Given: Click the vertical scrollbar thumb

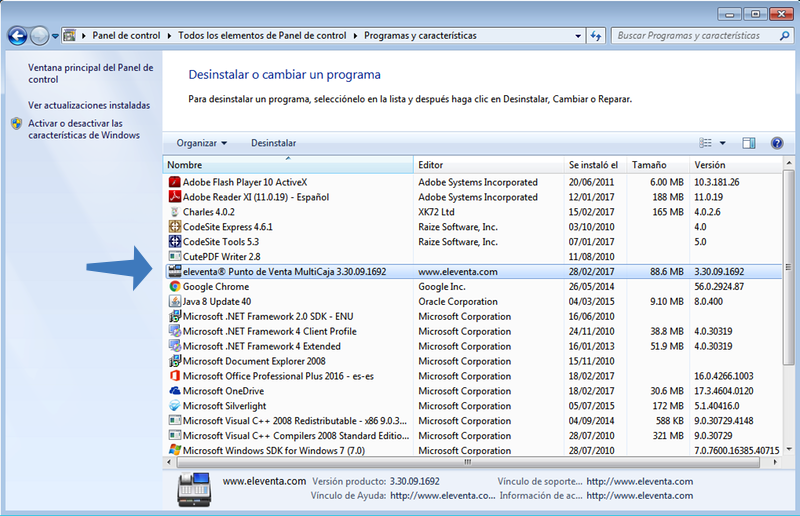Looking at the screenshot, I should (789, 267).
